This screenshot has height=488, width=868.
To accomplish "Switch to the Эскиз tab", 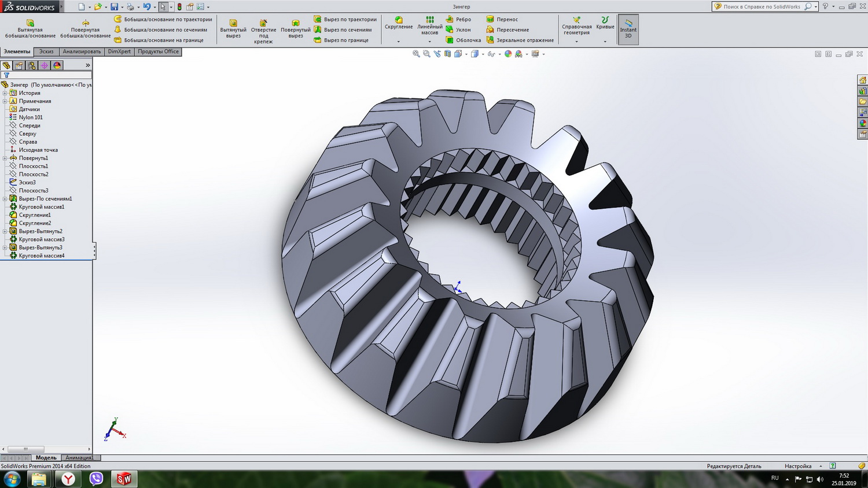I will coord(46,51).
